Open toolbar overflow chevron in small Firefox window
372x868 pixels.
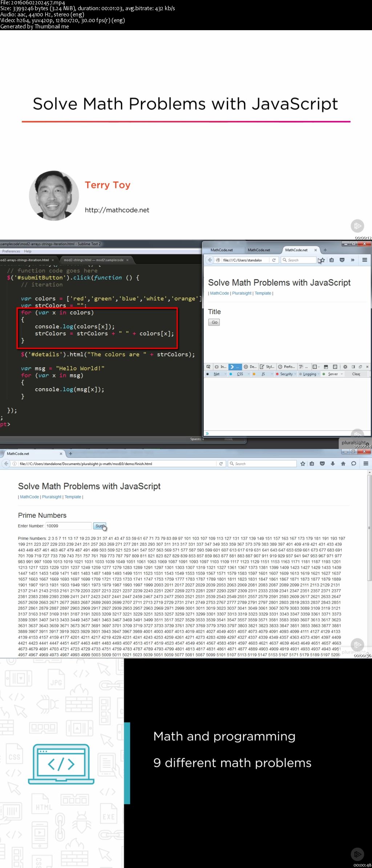[x=352, y=260]
